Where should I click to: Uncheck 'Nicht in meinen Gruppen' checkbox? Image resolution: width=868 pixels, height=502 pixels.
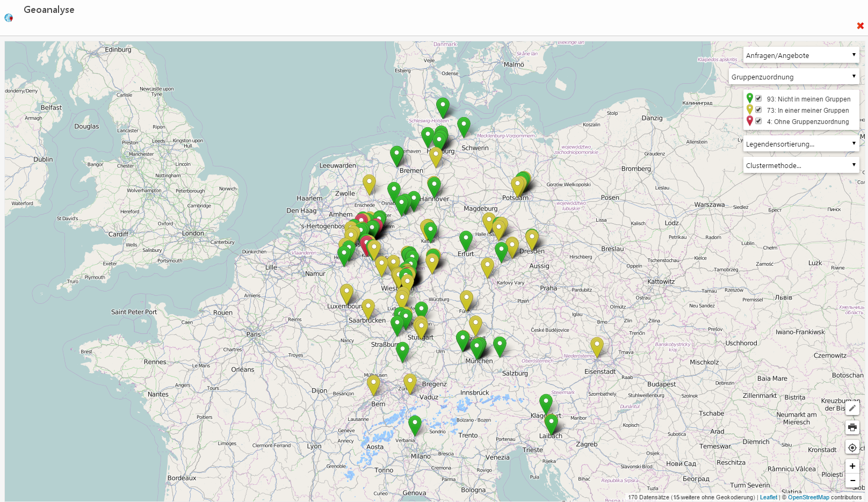point(758,99)
